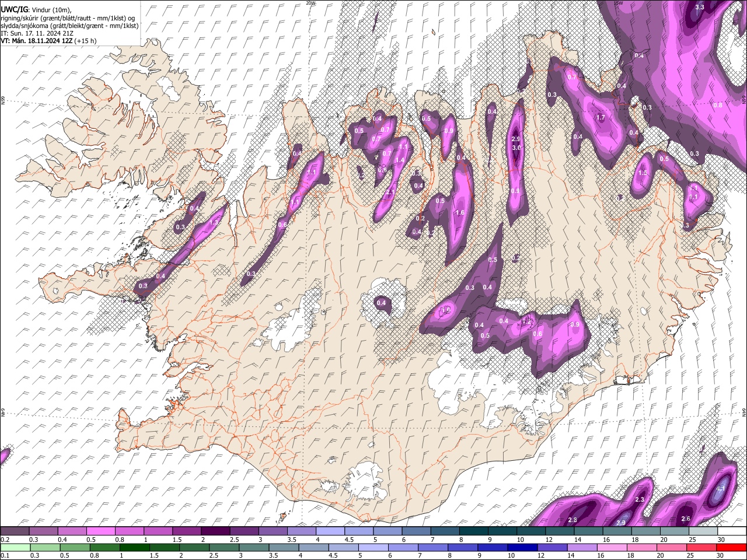Click the '(+15 h)' forecast offset text
Viewport: 747px width, 560px height.
tap(86, 41)
